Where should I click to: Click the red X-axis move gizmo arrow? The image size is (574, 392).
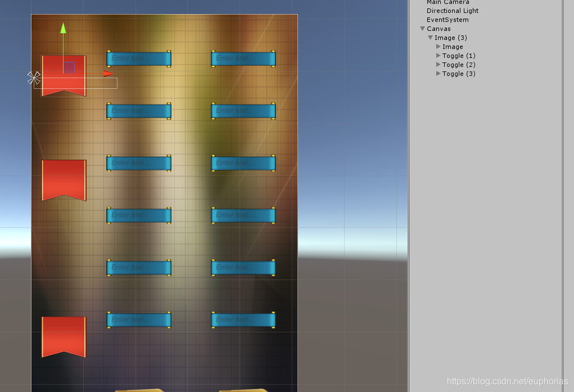point(109,74)
